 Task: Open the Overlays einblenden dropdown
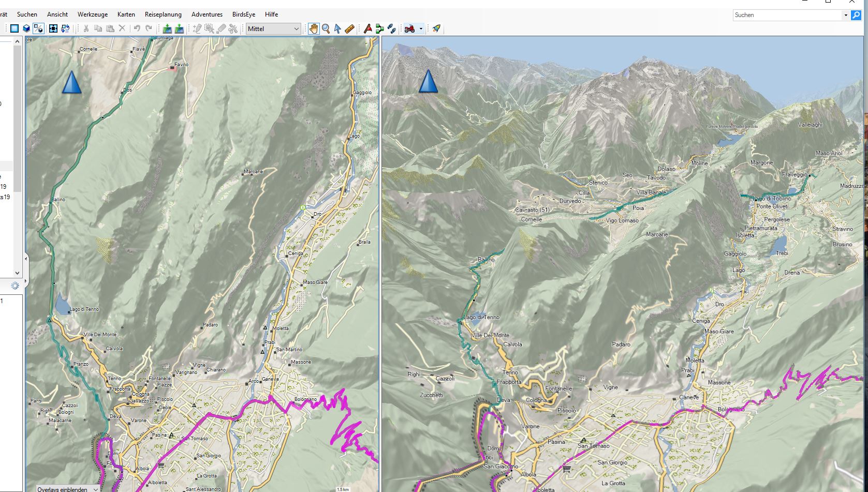[67, 488]
